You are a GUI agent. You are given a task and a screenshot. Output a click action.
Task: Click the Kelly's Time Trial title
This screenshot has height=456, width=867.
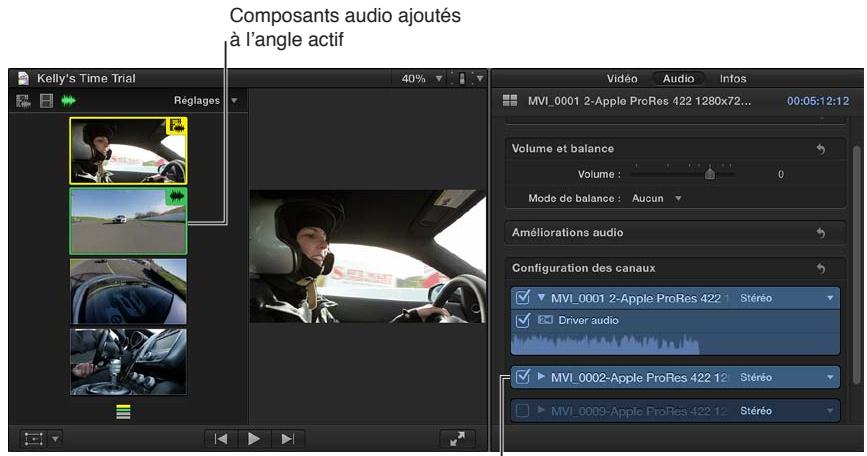tap(86, 78)
